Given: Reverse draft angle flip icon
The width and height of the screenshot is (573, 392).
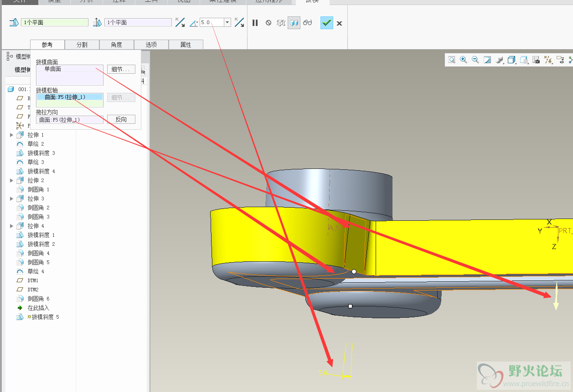Looking at the screenshot, I should [x=239, y=22].
